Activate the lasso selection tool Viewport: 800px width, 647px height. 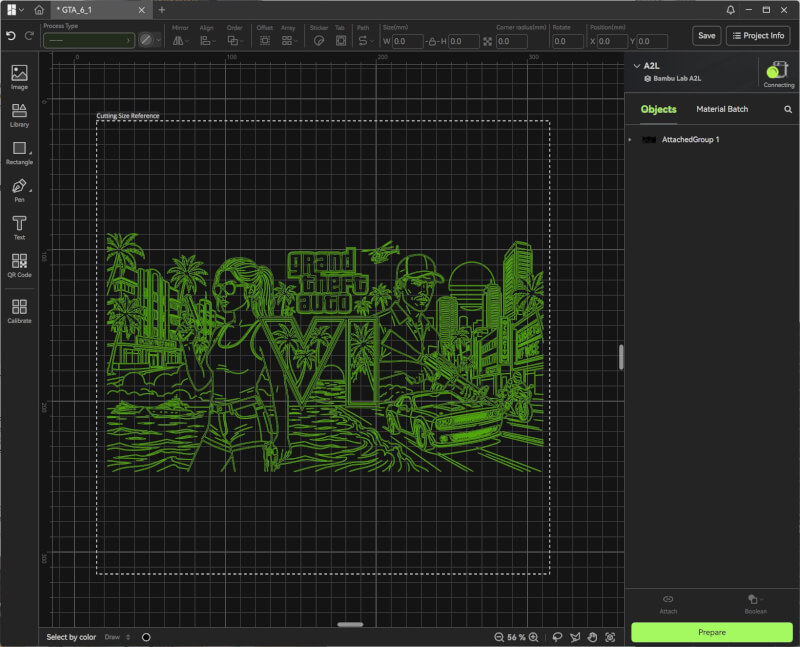pos(557,637)
